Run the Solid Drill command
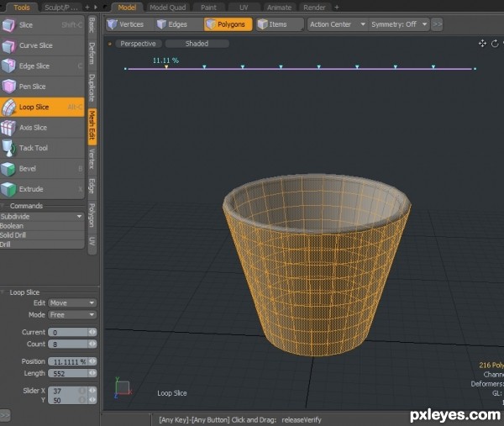This screenshot has width=504, height=426. click(42, 235)
